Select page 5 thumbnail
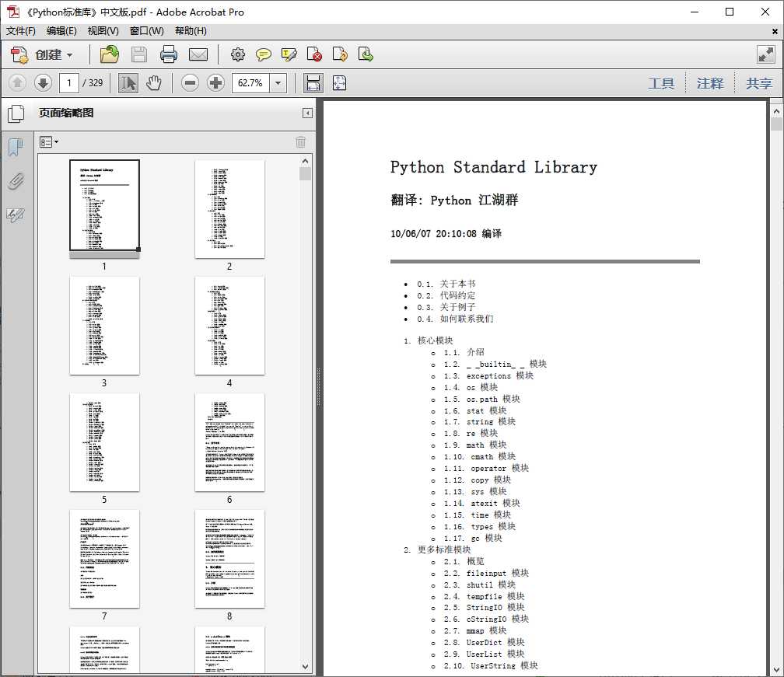This screenshot has width=784, height=677. click(x=104, y=442)
